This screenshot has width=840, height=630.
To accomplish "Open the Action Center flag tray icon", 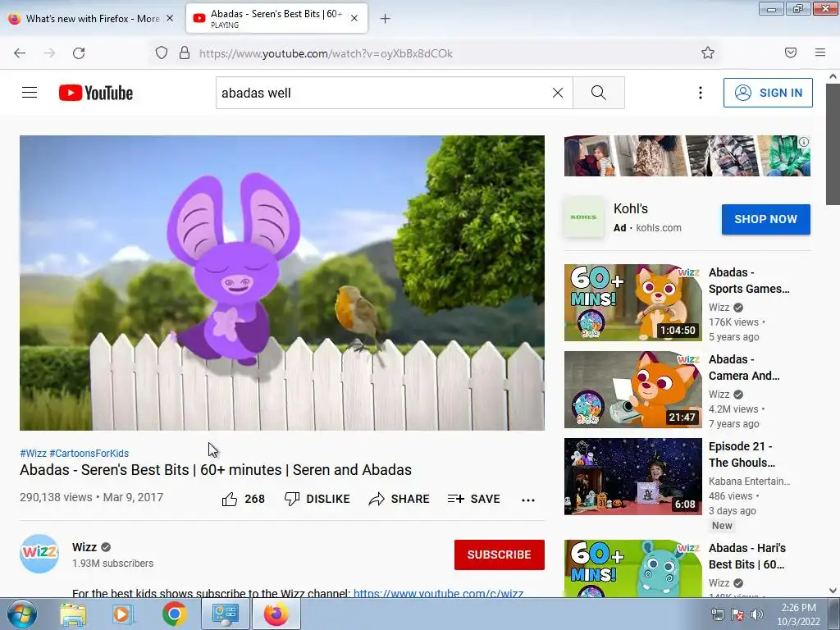I will point(737,615).
